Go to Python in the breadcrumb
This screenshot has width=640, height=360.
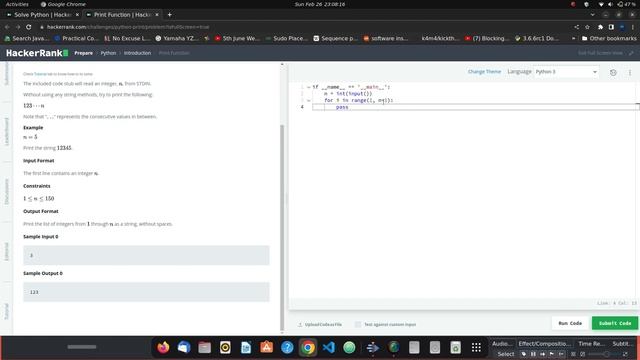(108, 53)
